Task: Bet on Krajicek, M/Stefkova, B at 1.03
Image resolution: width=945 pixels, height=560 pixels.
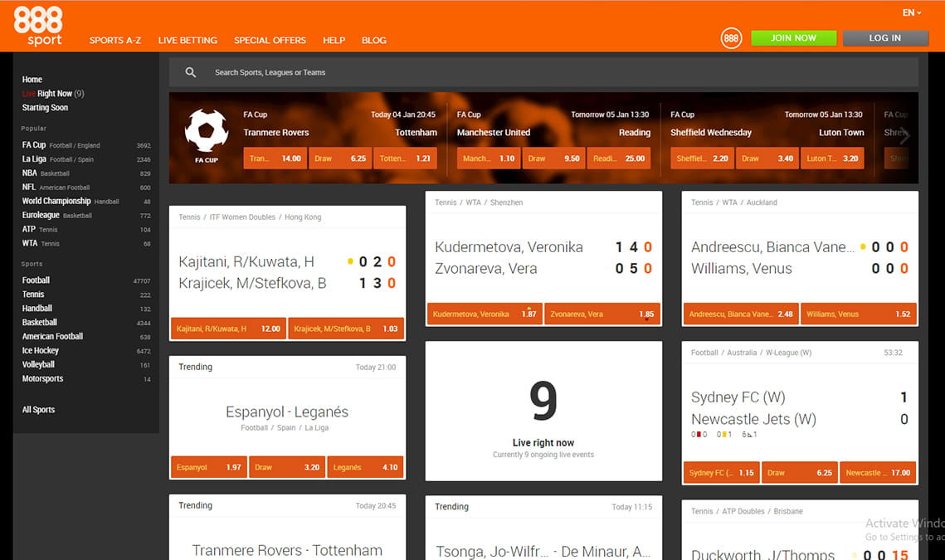Action: pos(346,329)
